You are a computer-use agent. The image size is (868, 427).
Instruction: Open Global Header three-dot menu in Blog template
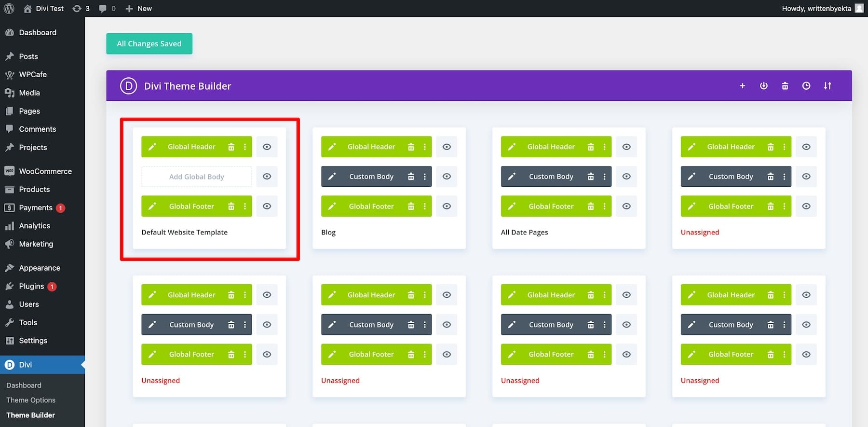coord(425,147)
